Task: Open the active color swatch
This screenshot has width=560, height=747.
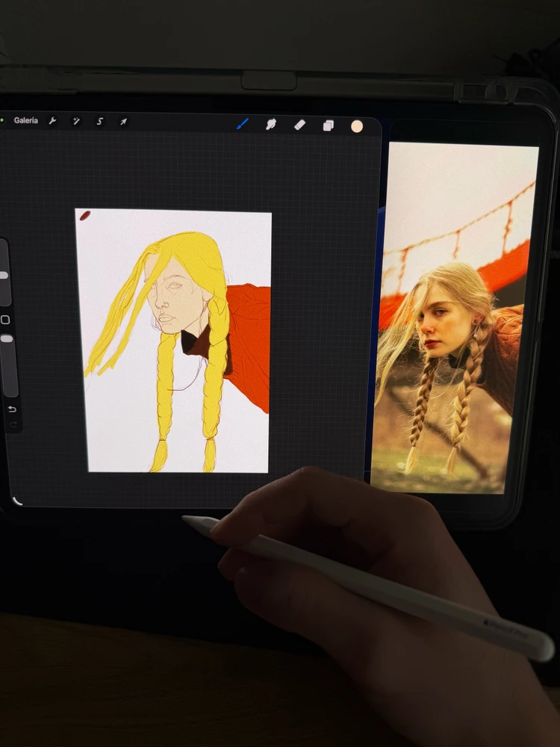Action: [357, 126]
